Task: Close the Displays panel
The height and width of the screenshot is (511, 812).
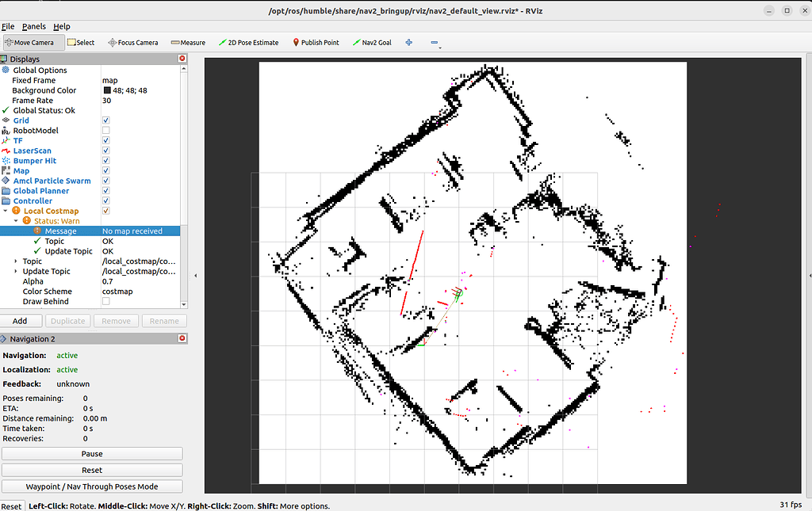Action: (x=182, y=59)
